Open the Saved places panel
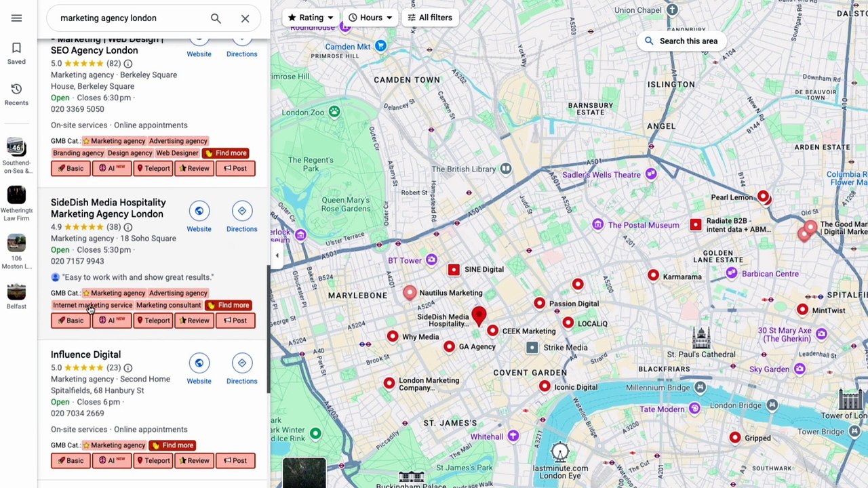This screenshot has width=868, height=488. pyautogui.click(x=16, y=54)
